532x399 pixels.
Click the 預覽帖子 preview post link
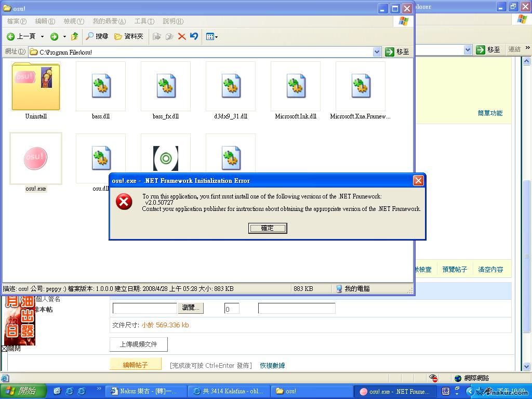coord(455,270)
